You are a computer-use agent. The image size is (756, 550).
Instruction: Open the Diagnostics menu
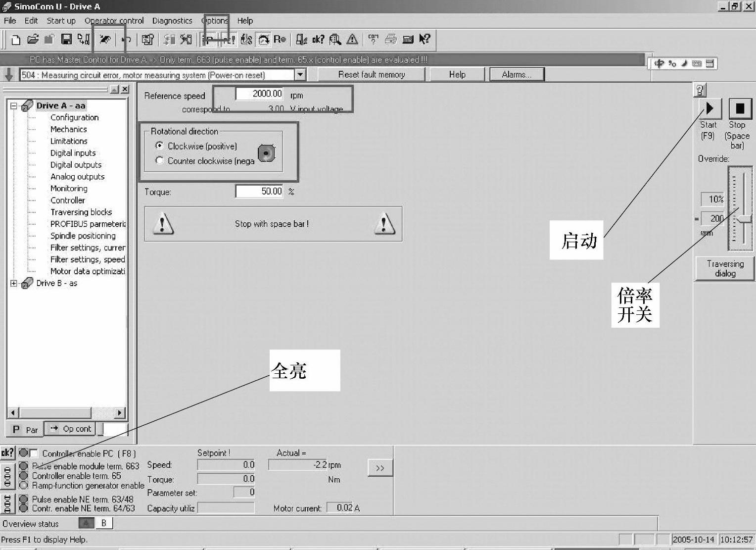[x=172, y=21]
